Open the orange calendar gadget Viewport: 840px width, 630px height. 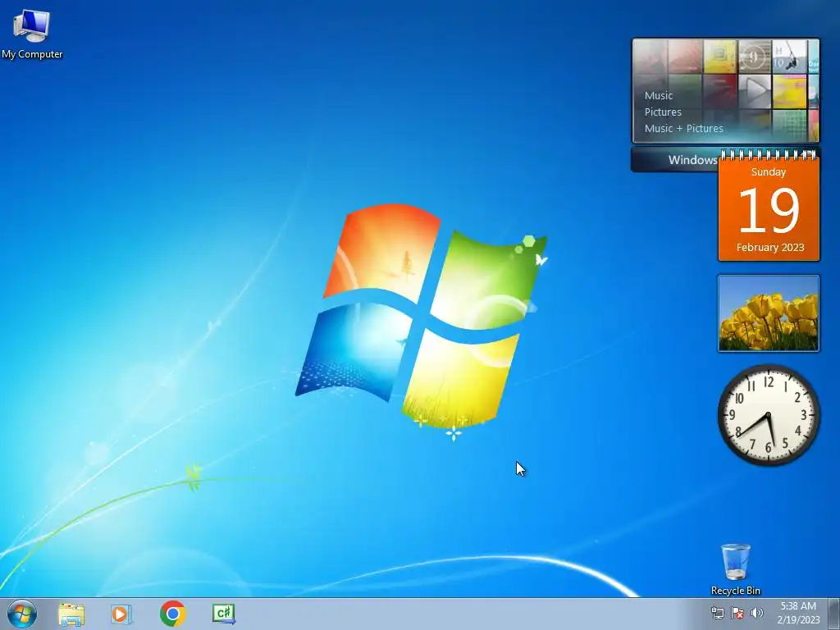[769, 208]
